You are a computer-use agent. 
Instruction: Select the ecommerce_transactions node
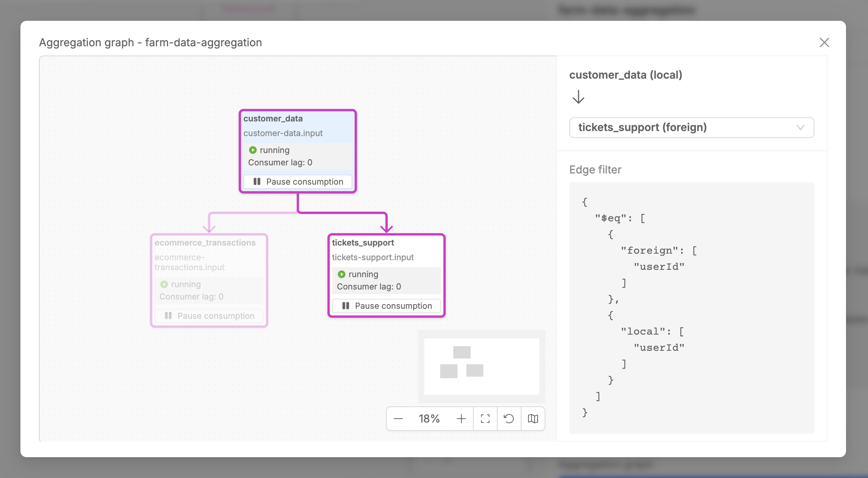click(x=209, y=254)
